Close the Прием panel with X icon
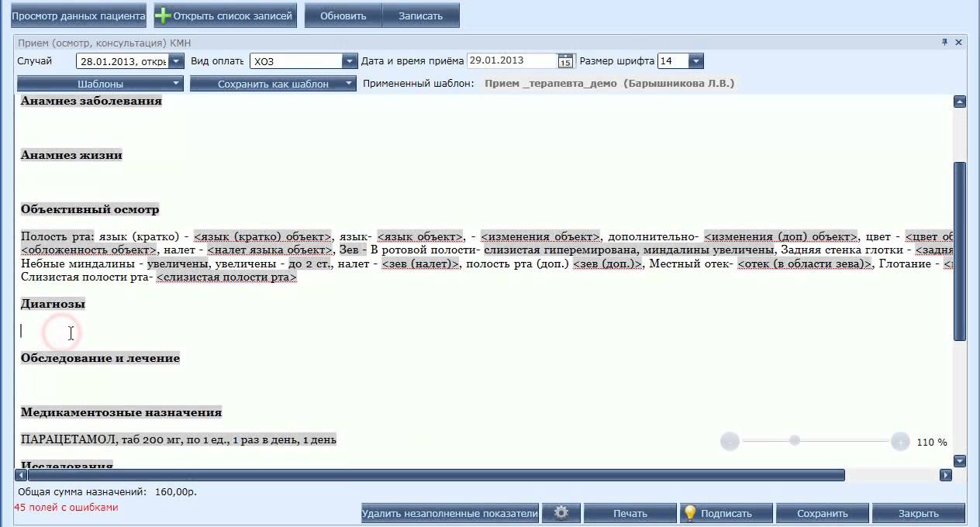Image resolution: width=980 pixels, height=527 pixels. tap(958, 43)
